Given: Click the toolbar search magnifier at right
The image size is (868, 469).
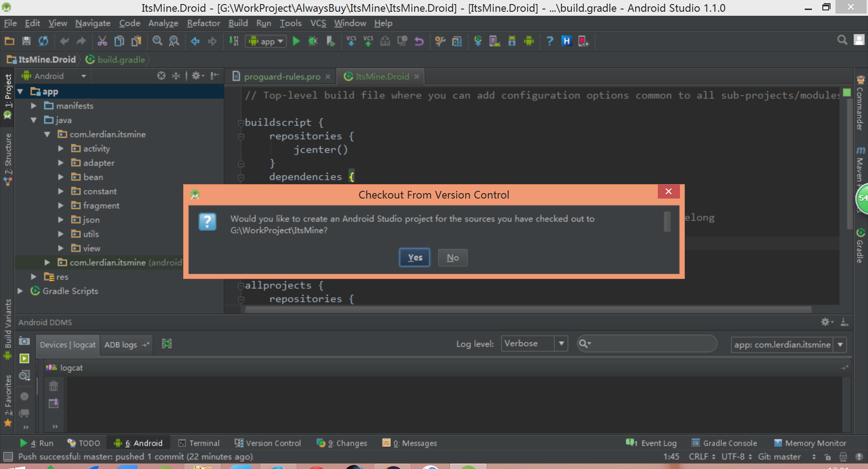Looking at the screenshot, I should click(x=842, y=40).
